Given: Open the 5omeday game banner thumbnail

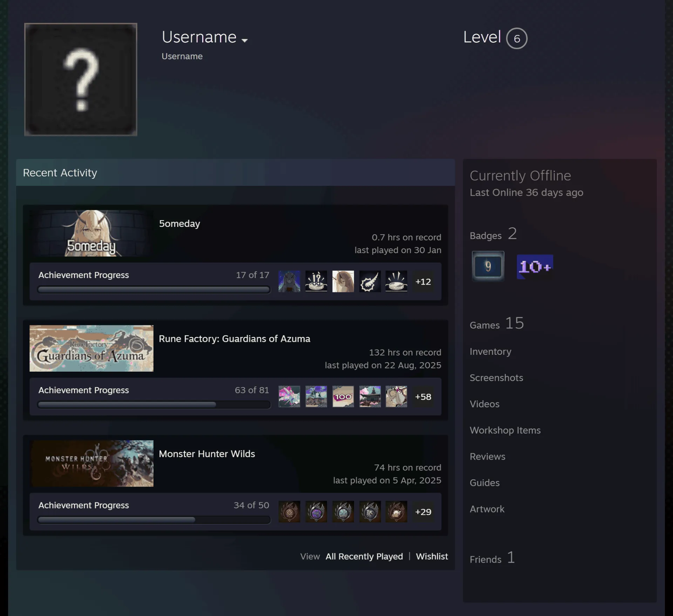Looking at the screenshot, I should click(91, 233).
